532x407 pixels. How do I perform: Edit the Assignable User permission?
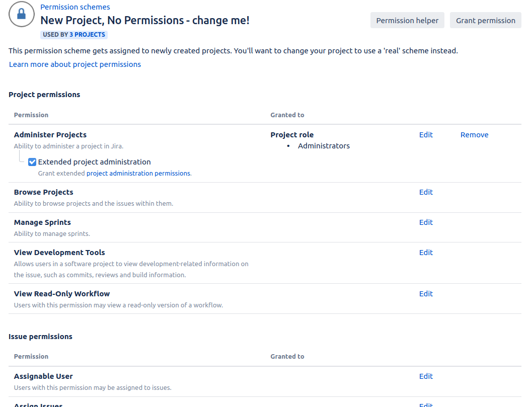426,376
